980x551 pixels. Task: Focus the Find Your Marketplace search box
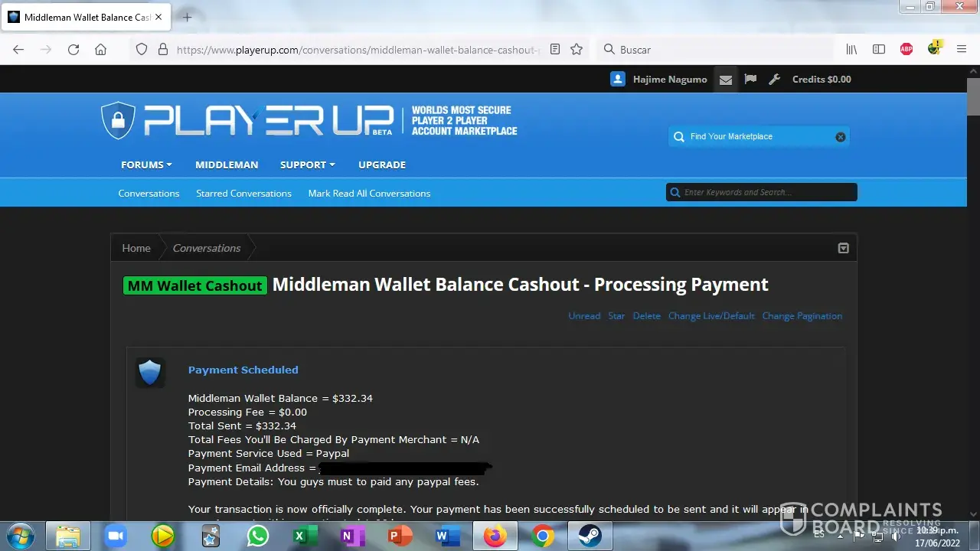click(x=758, y=137)
